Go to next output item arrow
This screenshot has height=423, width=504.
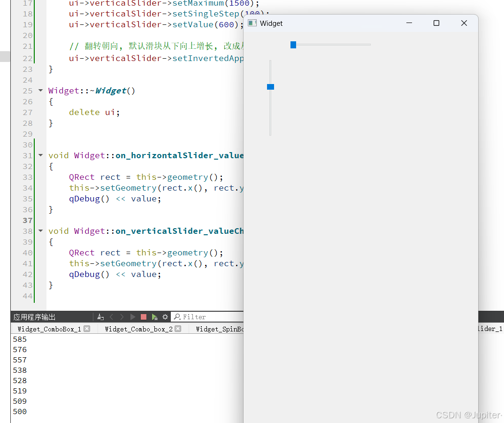pyautogui.click(x=122, y=317)
